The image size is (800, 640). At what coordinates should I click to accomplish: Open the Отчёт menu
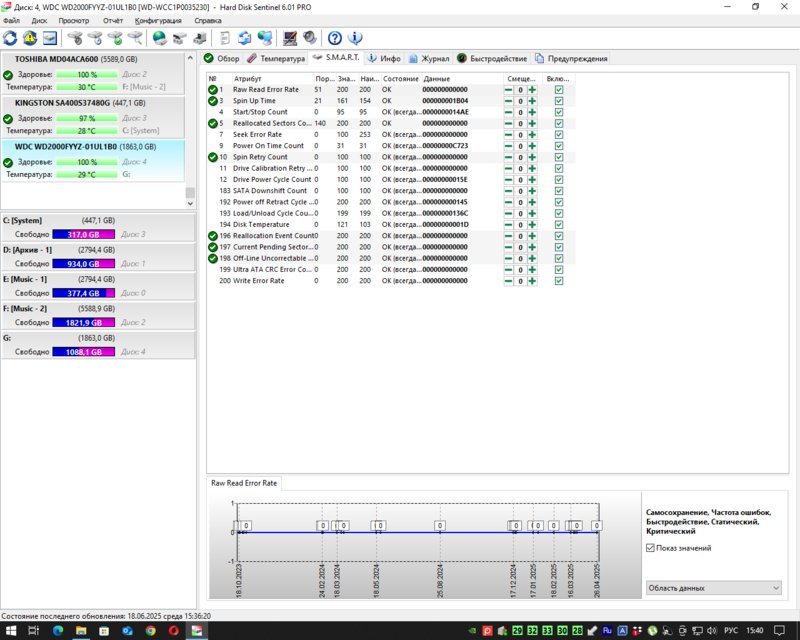coord(113,20)
